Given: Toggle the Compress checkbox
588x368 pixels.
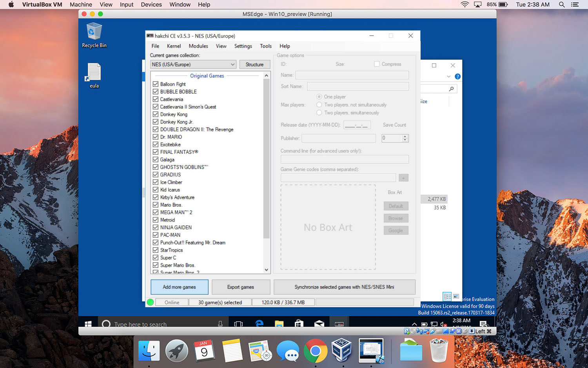Looking at the screenshot, I should [377, 64].
